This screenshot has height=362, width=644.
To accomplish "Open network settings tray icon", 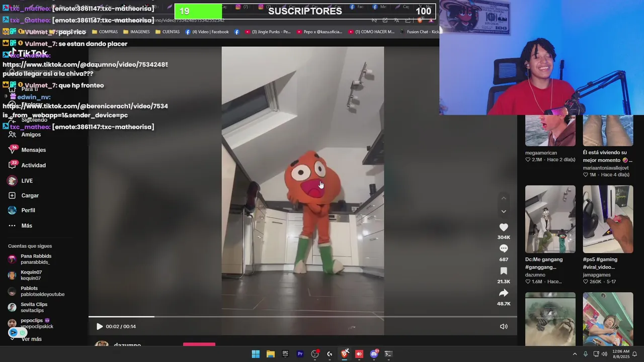I will (x=596, y=354).
